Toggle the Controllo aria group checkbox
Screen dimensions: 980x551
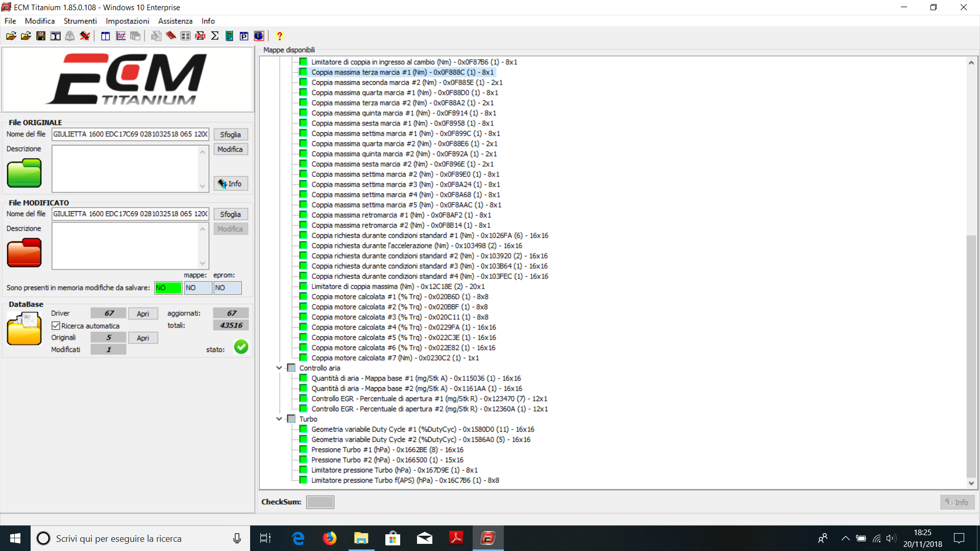click(291, 368)
